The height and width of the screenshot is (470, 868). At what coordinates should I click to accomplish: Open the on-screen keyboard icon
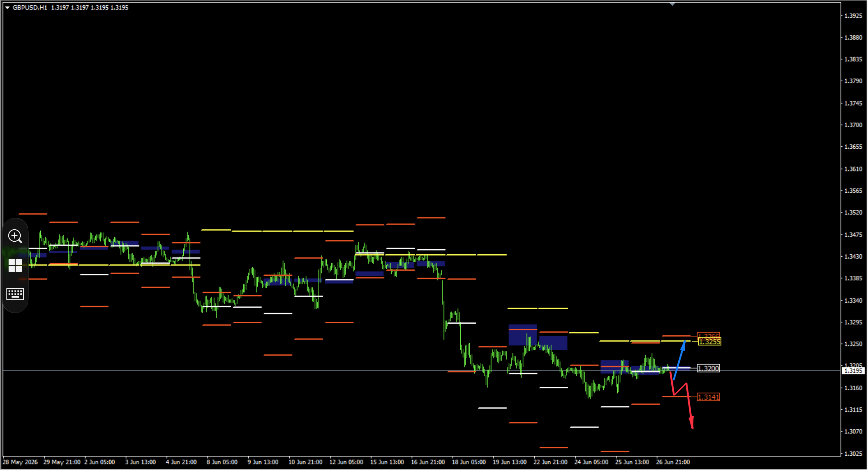[x=15, y=294]
